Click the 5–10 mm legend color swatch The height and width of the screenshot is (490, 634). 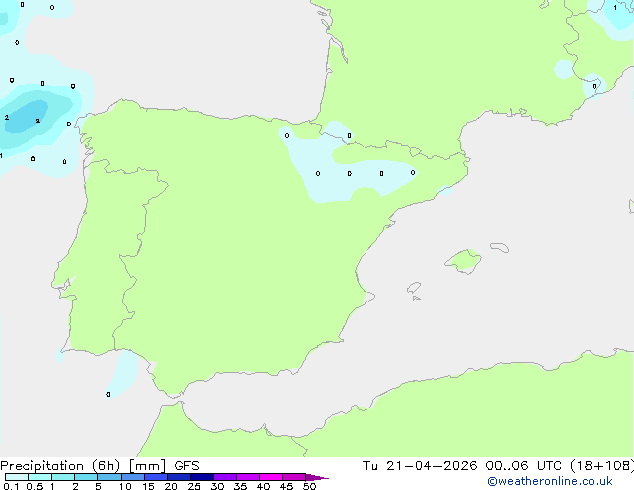[x=109, y=477]
